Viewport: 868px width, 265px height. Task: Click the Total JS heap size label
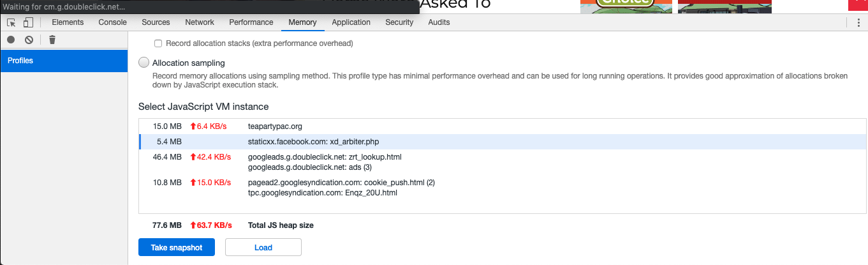tap(281, 225)
